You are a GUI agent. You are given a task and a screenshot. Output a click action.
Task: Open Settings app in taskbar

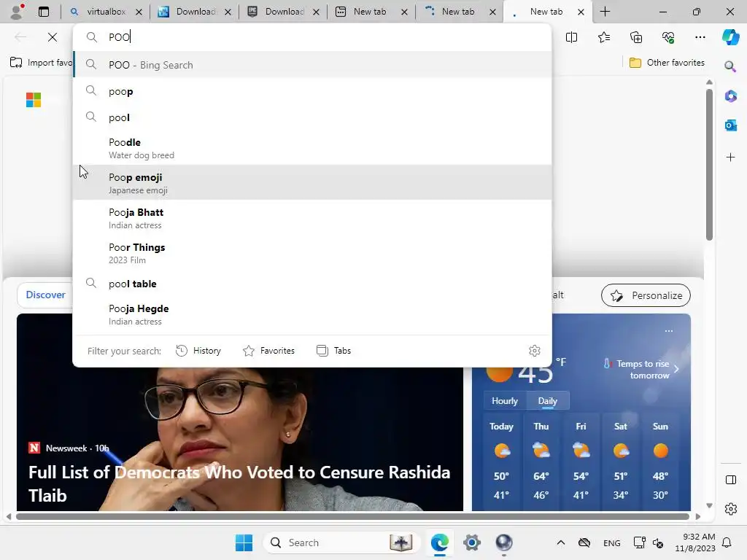(472, 542)
